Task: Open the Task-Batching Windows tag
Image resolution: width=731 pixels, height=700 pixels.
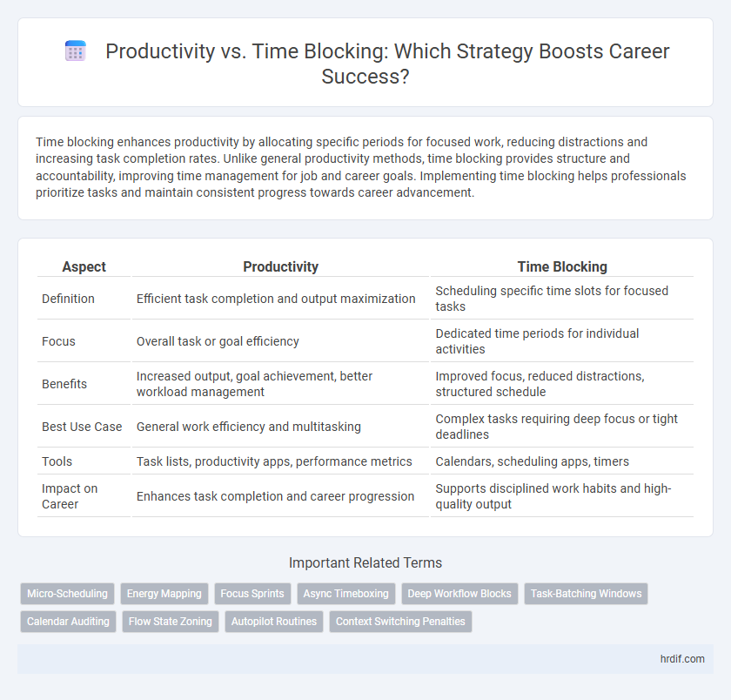Action: coord(586,593)
